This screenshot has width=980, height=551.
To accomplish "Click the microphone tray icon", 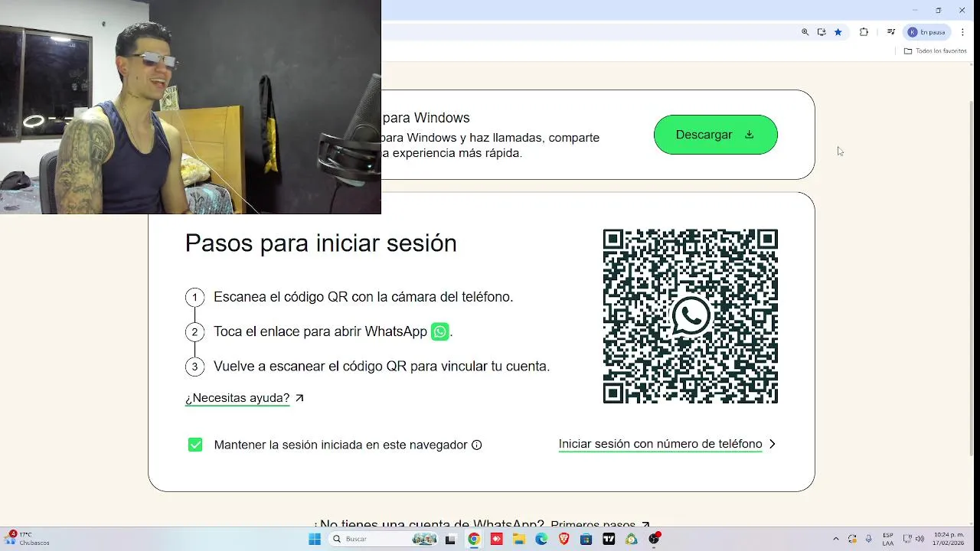I will coord(868,539).
